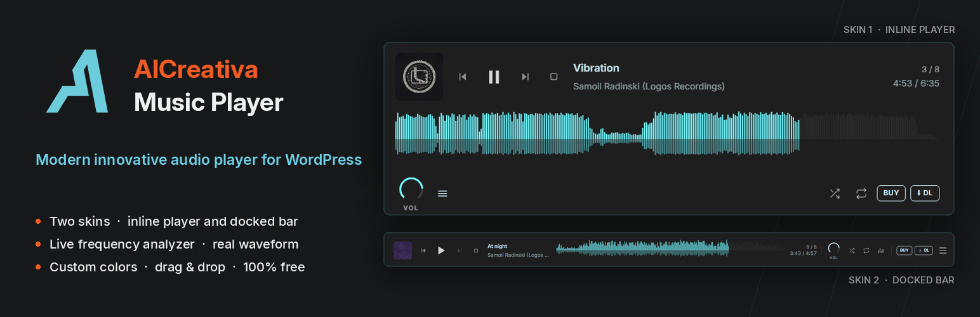This screenshot has height=317, width=980.
Task: Toggle repeat in the inline player
Action: [x=861, y=193]
